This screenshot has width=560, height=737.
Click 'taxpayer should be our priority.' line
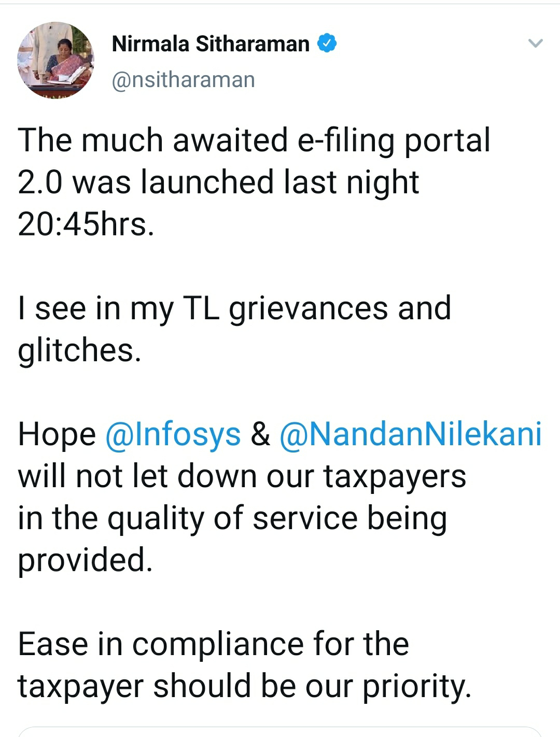[244, 686]
